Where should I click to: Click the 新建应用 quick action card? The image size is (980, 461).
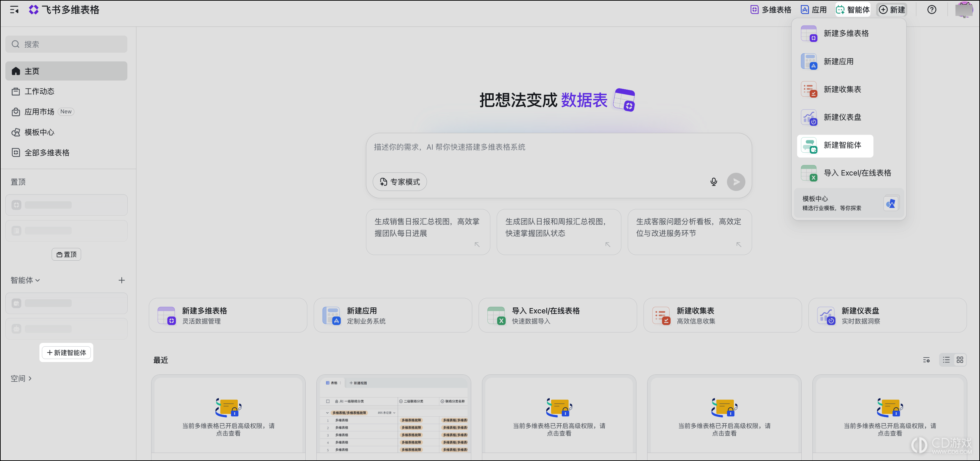[x=392, y=315]
